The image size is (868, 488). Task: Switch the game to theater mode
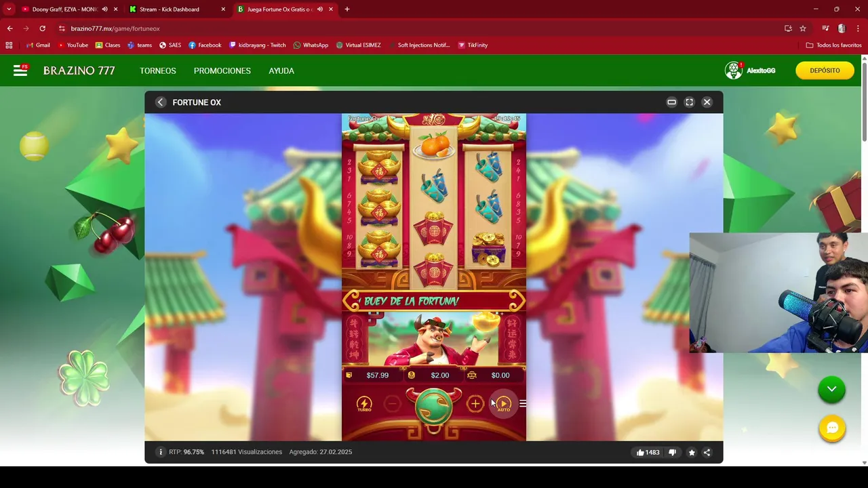point(671,102)
